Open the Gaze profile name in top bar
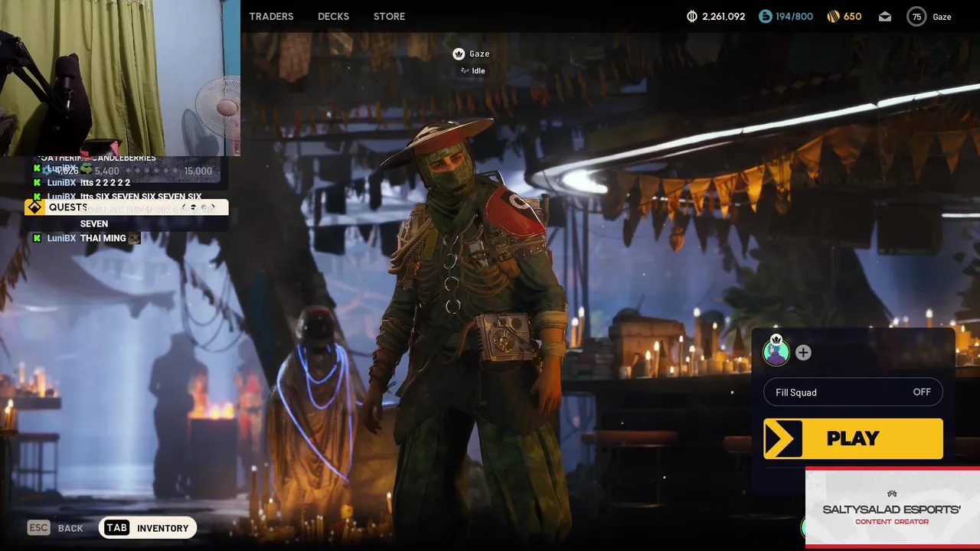Screen dimensions: 980x551 (x=942, y=16)
